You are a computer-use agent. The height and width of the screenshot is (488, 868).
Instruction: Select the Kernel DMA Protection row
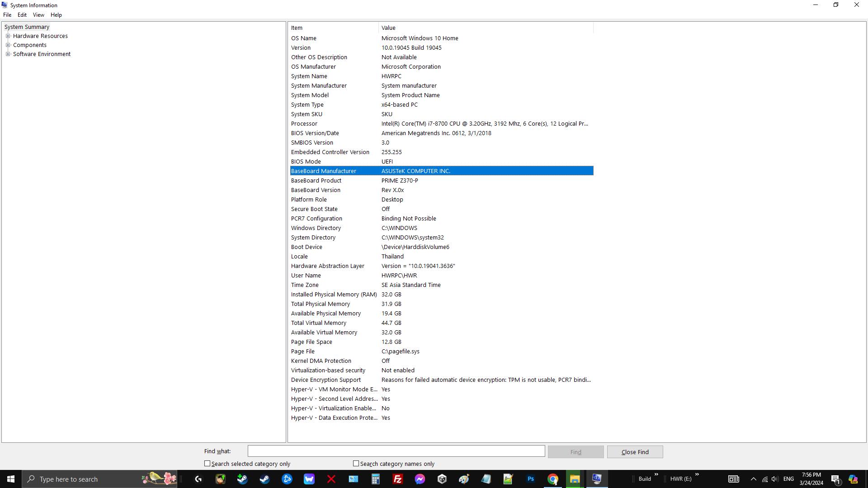point(441,361)
